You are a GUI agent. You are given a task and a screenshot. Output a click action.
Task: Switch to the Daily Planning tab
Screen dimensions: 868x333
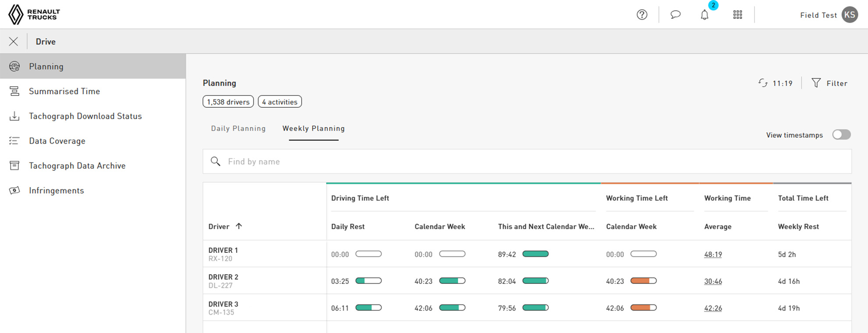click(x=238, y=128)
